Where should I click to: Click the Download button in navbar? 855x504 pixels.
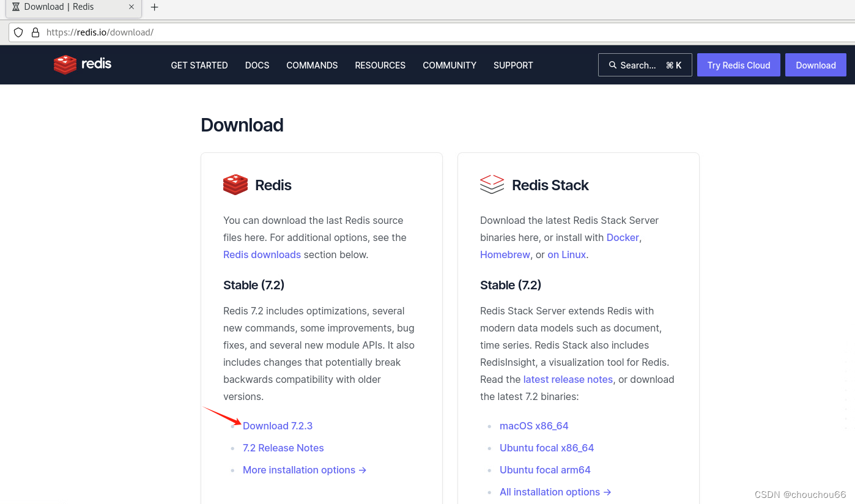coord(816,65)
